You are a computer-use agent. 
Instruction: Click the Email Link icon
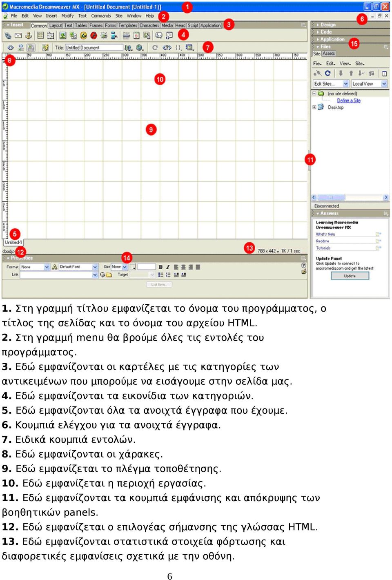pos(18,36)
